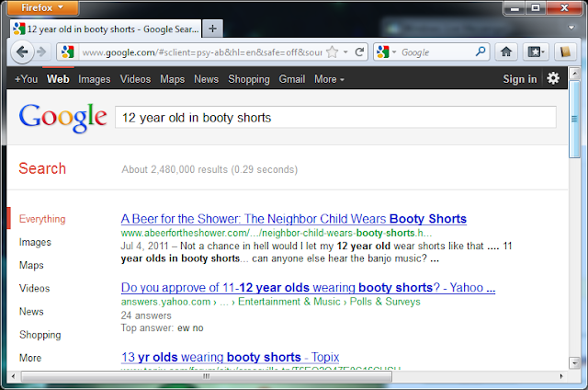
Task: Click the horizontal scrollbar left arrow
Action: (14, 375)
